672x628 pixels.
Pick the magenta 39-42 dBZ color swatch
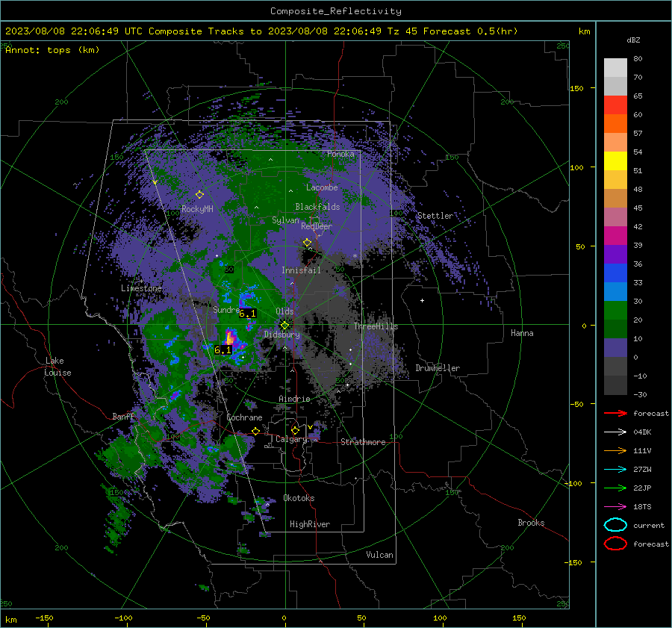pos(615,236)
